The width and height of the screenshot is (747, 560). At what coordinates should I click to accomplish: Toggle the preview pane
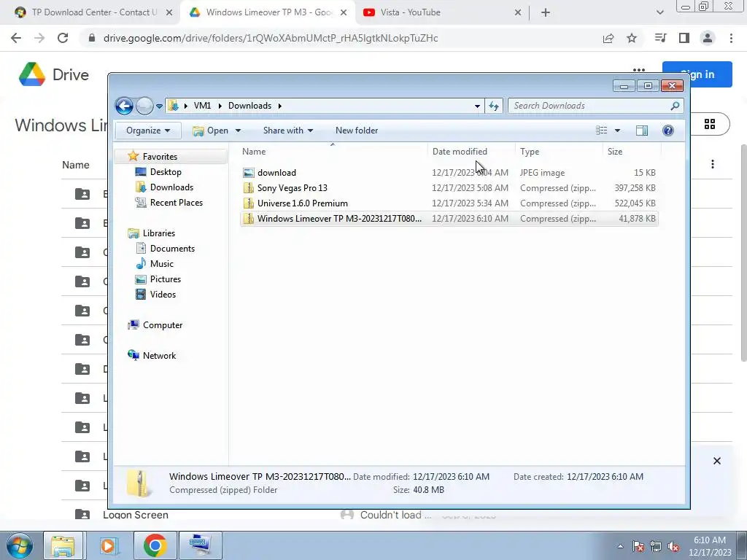[642, 131]
